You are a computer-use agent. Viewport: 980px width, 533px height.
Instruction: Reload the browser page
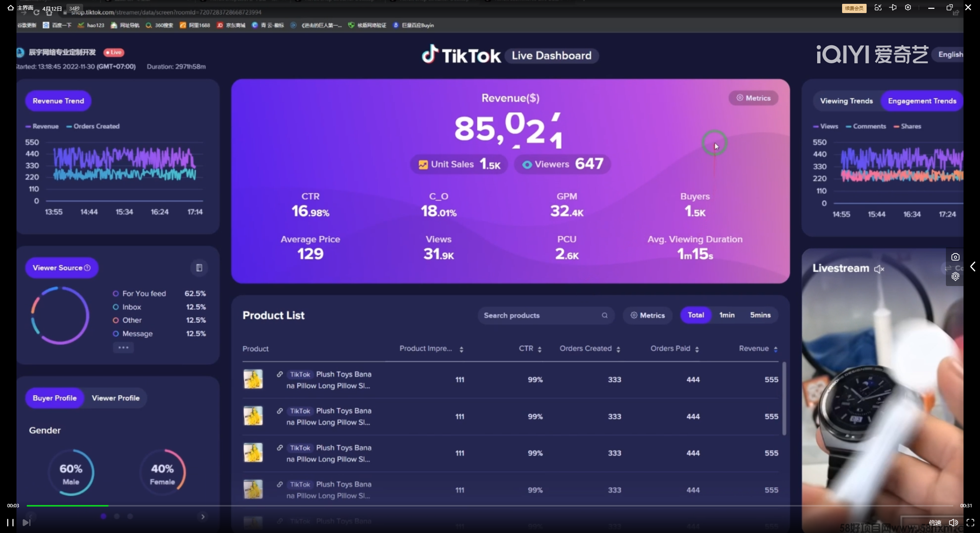36,13
